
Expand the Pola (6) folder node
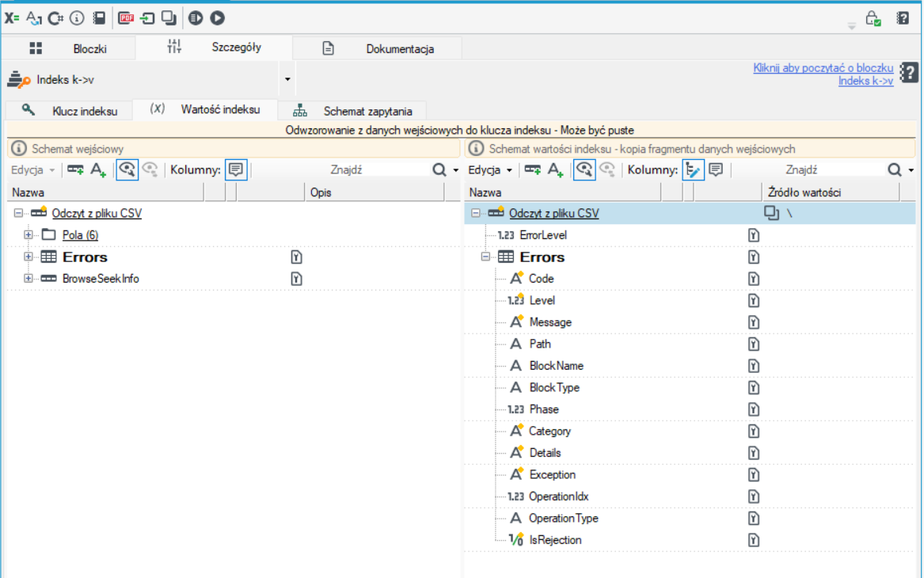28,234
